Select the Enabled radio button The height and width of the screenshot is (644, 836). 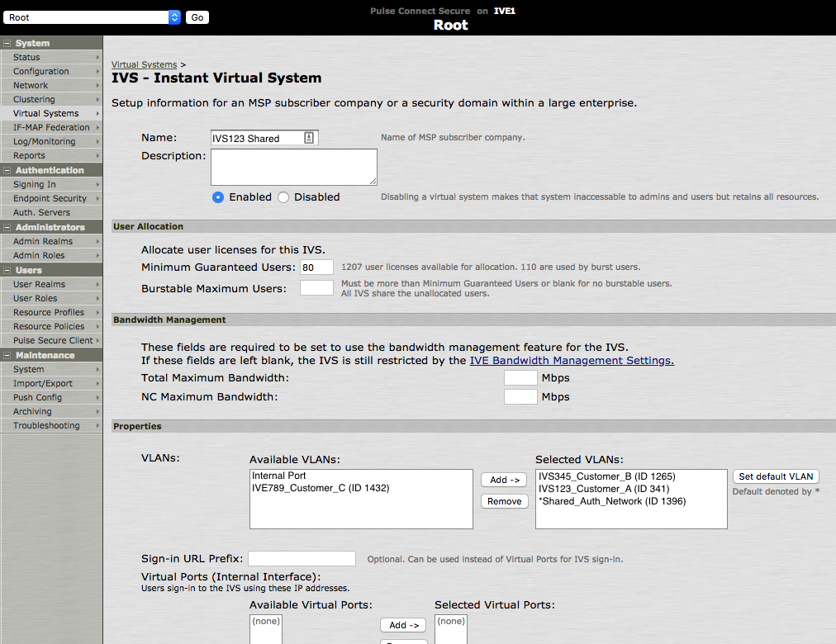(218, 197)
